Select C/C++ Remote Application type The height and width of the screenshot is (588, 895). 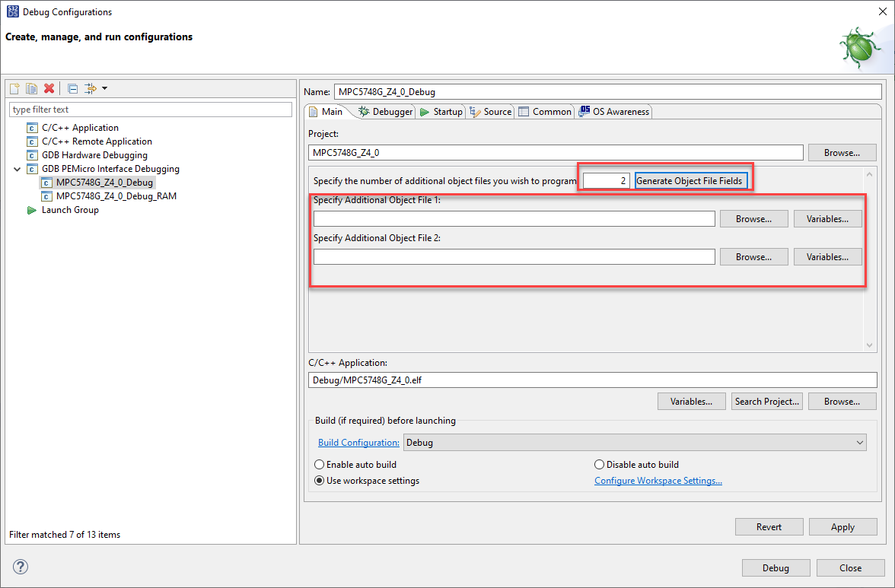tap(97, 141)
